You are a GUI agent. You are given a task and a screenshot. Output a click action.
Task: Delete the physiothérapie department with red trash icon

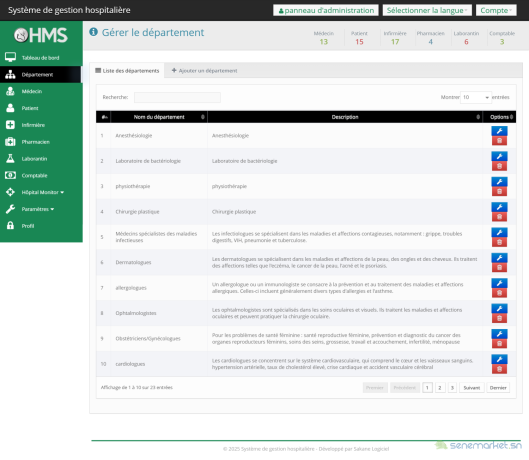(x=499, y=191)
